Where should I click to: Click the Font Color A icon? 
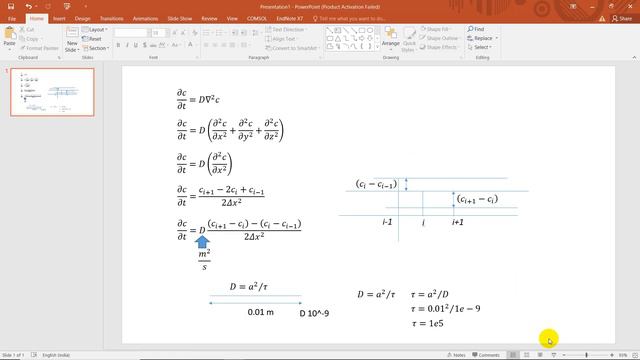190,45
